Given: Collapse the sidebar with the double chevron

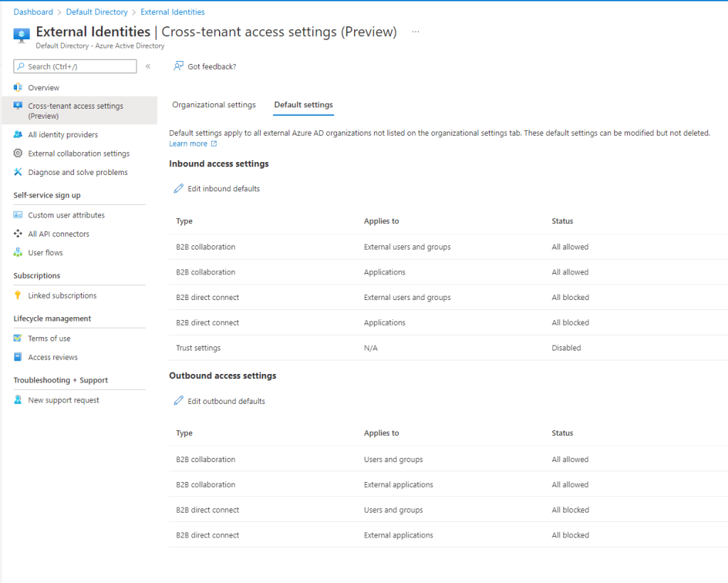Looking at the screenshot, I should (x=148, y=66).
